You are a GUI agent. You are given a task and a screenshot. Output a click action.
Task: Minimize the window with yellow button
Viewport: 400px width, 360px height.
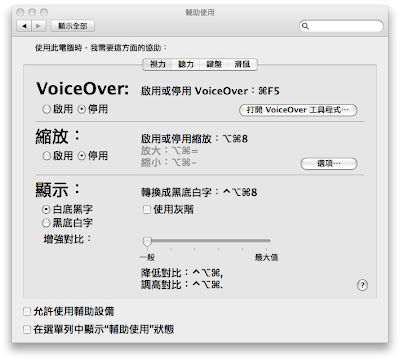pyautogui.click(x=32, y=12)
